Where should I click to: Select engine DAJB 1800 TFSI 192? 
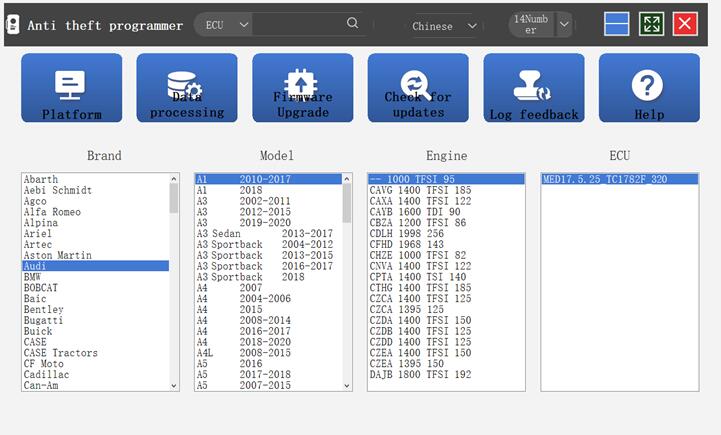click(446, 375)
